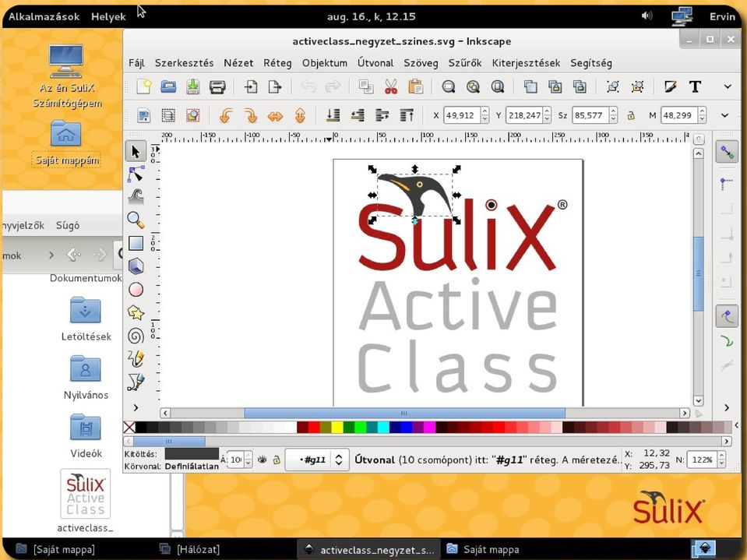
Task: Flip selection horizontally icon
Action: pos(276,115)
